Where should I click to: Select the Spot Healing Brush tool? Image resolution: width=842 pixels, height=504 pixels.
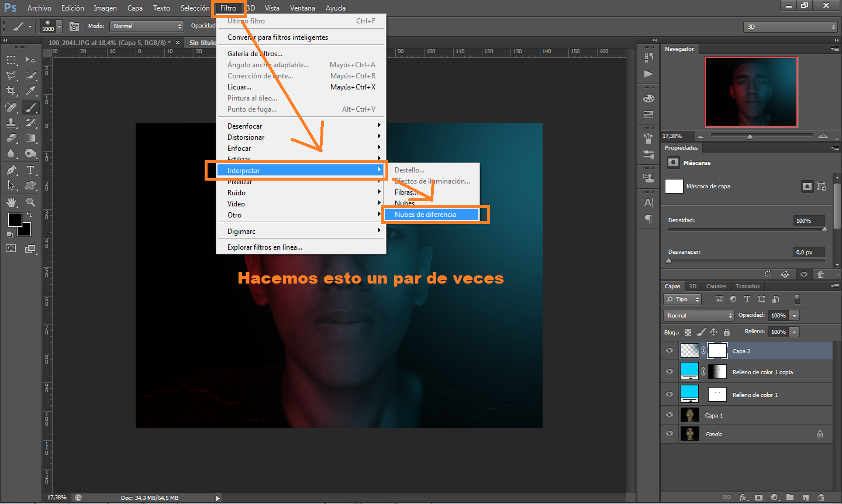click(x=11, y=108)
